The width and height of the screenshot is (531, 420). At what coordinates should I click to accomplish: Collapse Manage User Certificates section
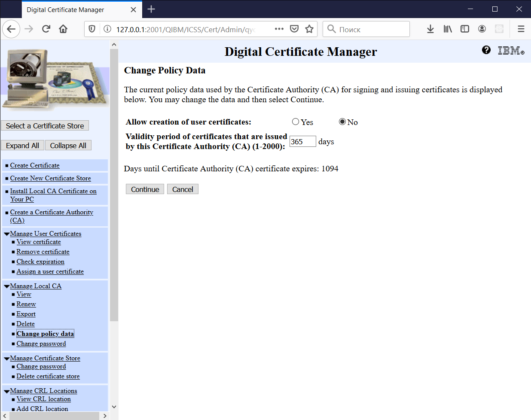pyautogui.click(x=6, y=234)
